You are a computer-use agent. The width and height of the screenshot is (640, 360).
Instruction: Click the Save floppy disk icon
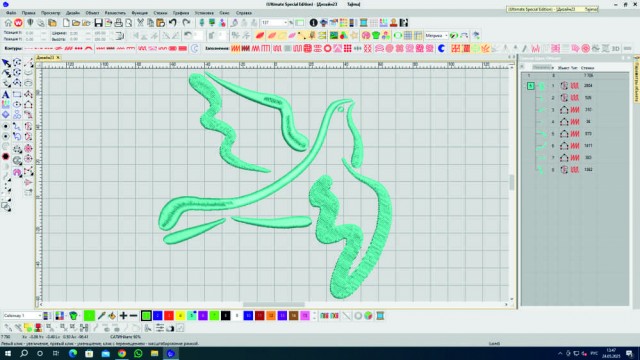[98, 22]
